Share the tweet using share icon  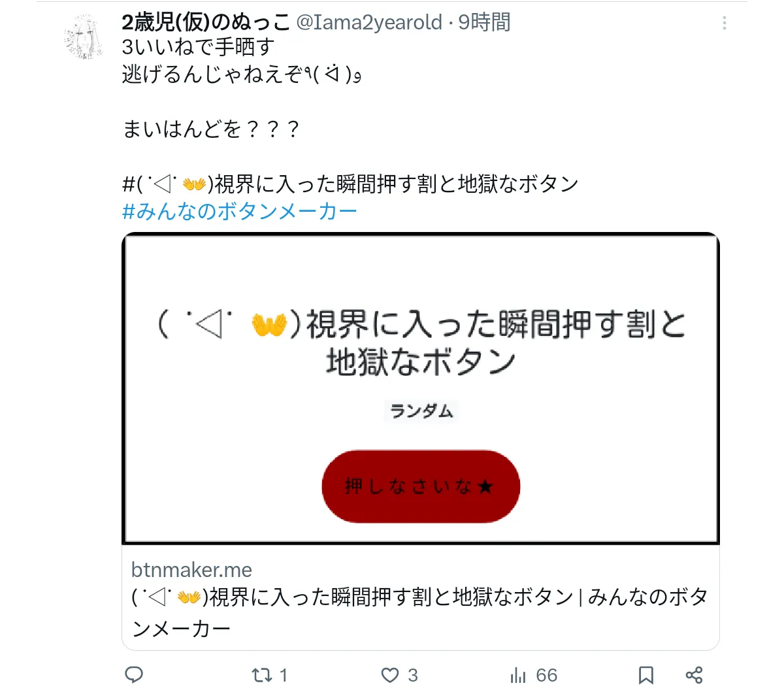694,675
